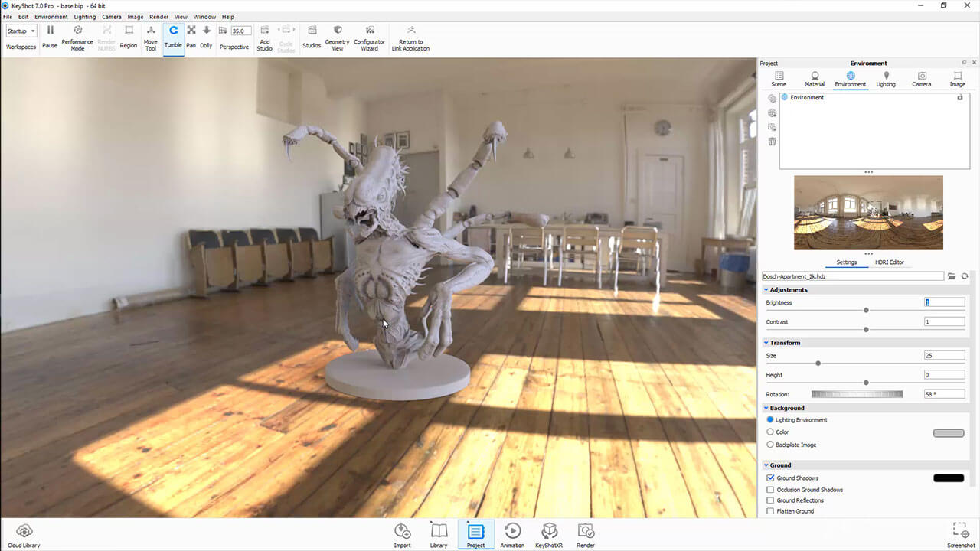Screen dimensions: 980x551
Task: Open the Startup workspaces dropdown
Action: click(21, 31)
